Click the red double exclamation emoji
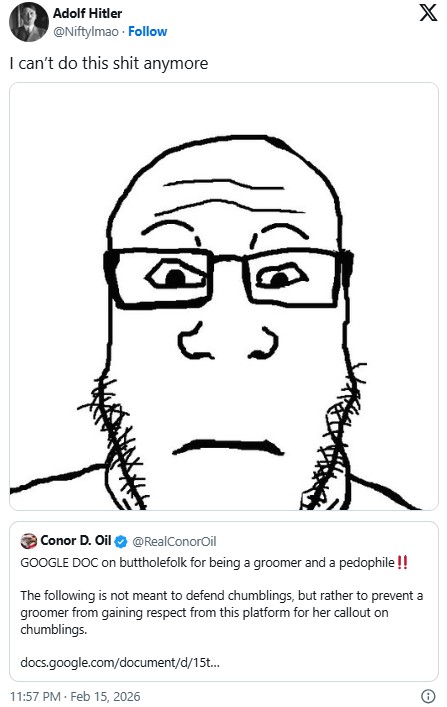The image size is (447, 707). click(x=403, y=563)
